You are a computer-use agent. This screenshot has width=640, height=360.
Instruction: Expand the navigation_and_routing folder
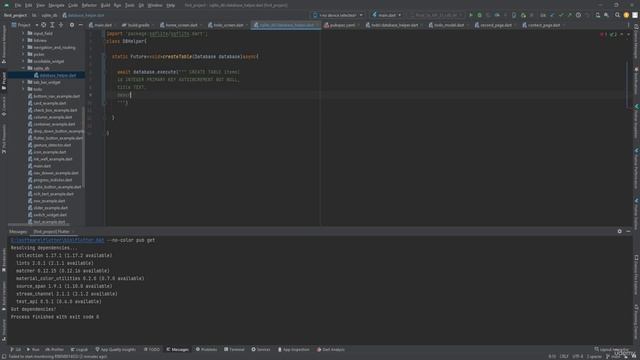click(24, 47)
